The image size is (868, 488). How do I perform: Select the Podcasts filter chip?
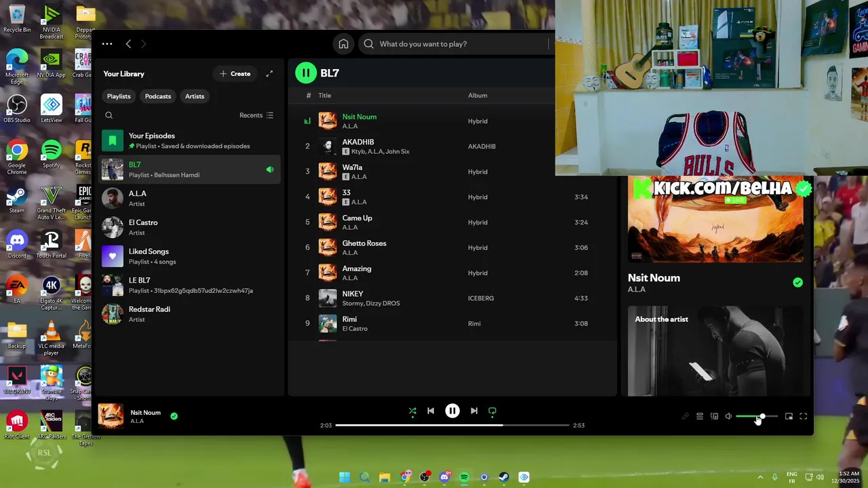point(158,96)
